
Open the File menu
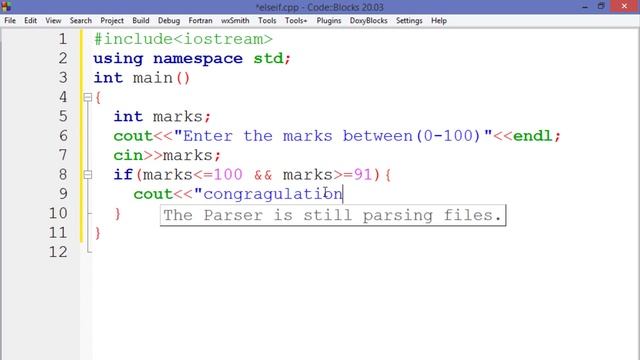point(10,20)
